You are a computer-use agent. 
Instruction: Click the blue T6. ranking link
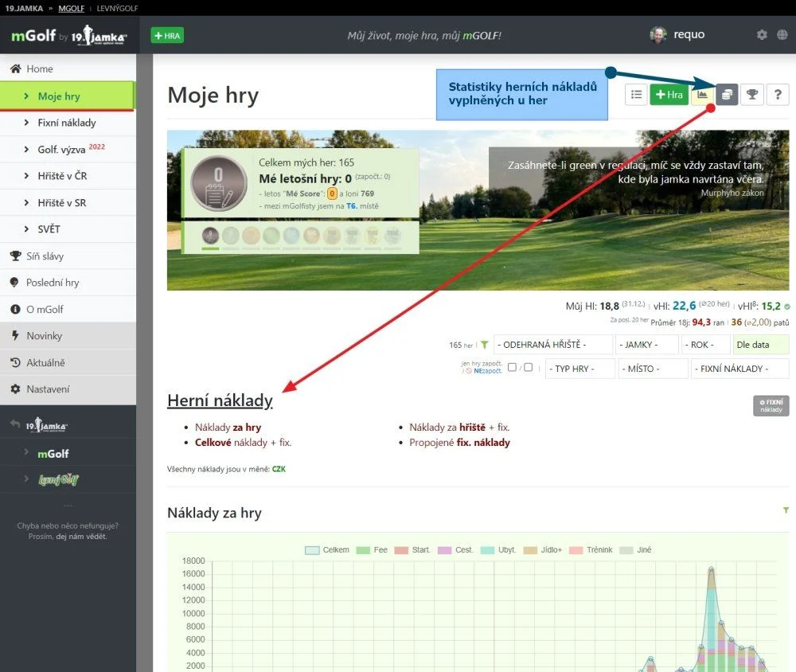coord(352,205)
